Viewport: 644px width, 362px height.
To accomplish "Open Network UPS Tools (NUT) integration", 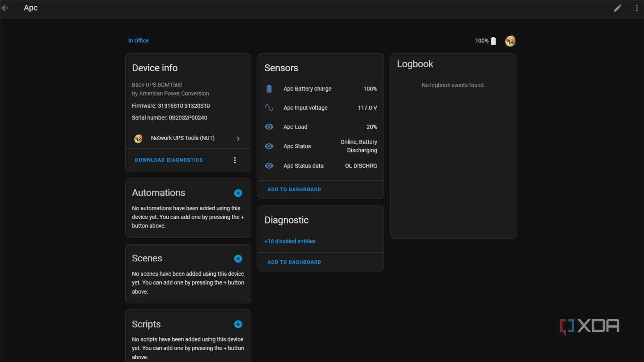I will click(x=188, y=138).
